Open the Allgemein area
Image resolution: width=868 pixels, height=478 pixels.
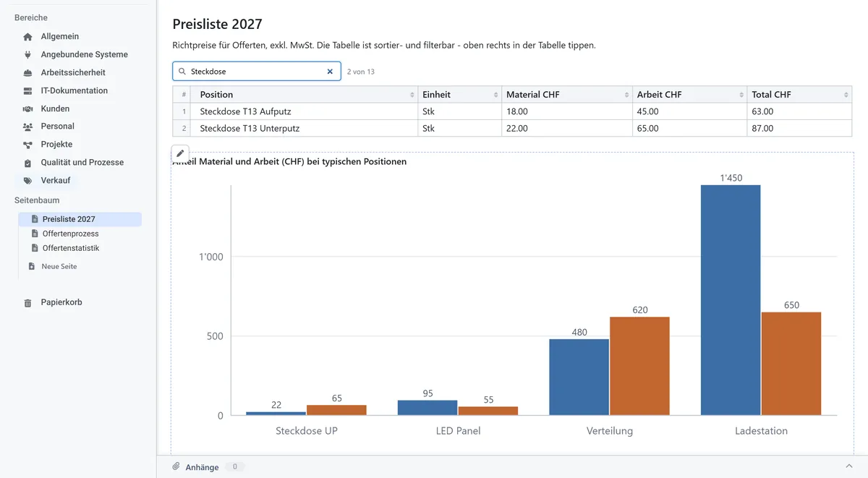[60, 37]
